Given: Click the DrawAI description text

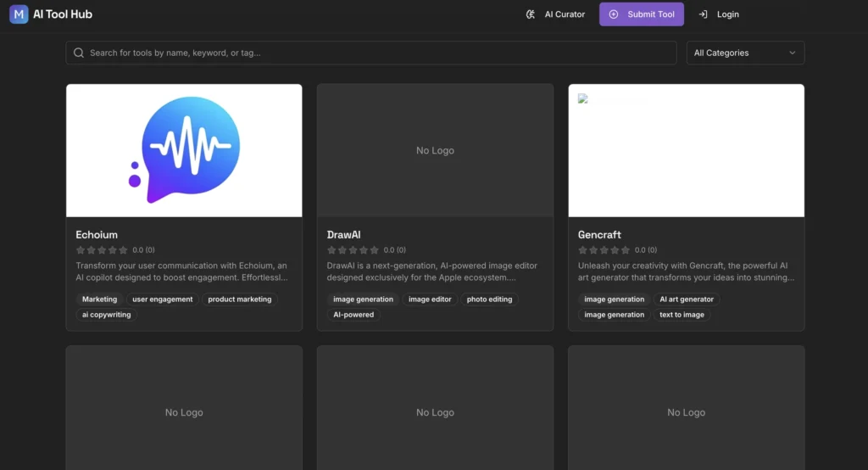Looking at the screenshot, I should click(x=431, y=271).
